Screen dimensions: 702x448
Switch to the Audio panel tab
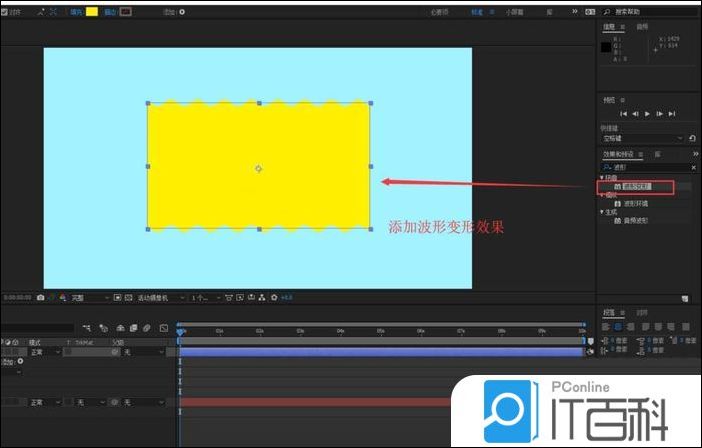point(642,27)
